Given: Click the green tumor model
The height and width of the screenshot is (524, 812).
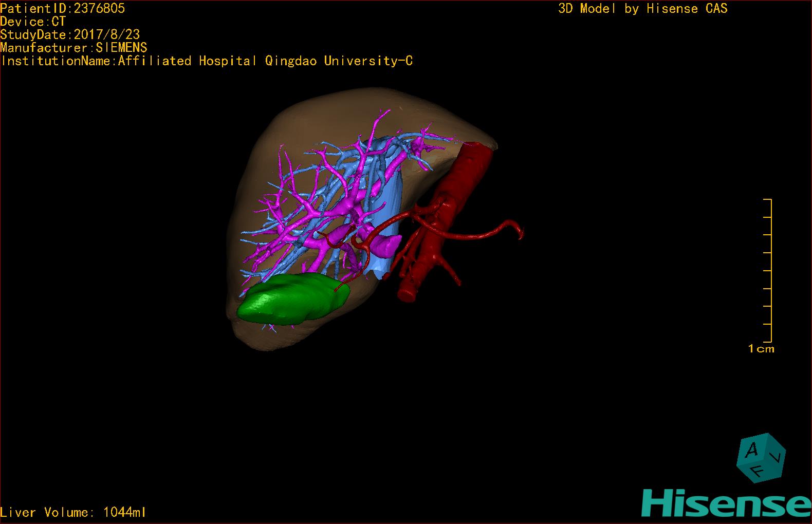Looking at the screenshot, I should coord(293,300).
